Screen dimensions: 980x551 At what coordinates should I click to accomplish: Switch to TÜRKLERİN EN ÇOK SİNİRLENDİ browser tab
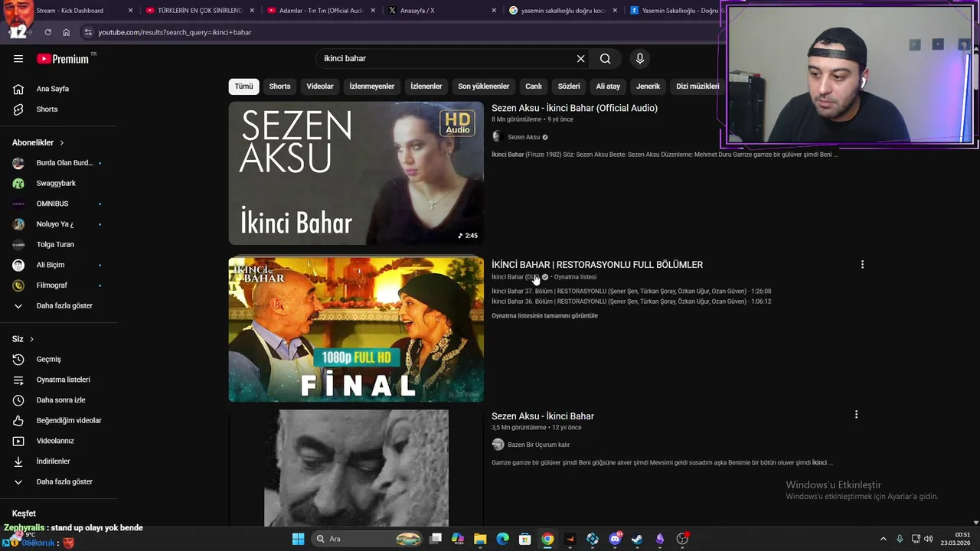click(x=199, y=11)
